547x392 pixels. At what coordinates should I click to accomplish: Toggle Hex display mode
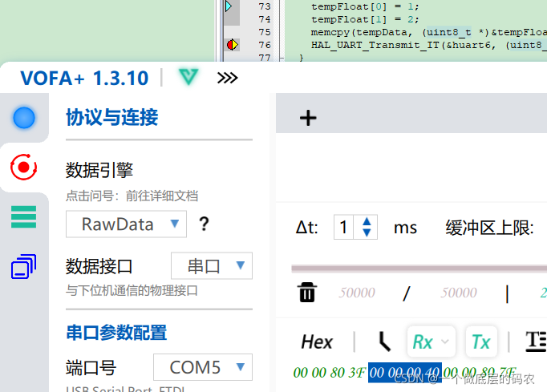click(317, 341)
